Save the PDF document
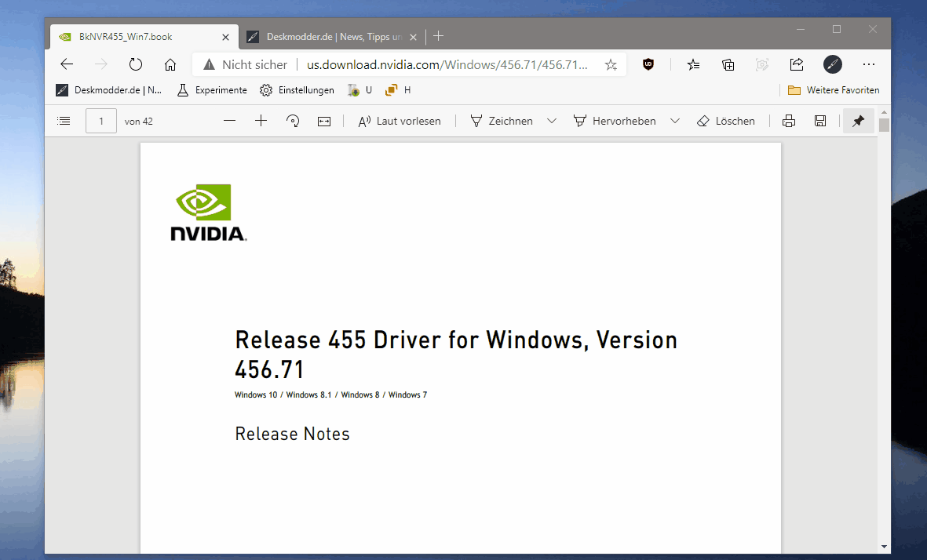 point(820,121)
